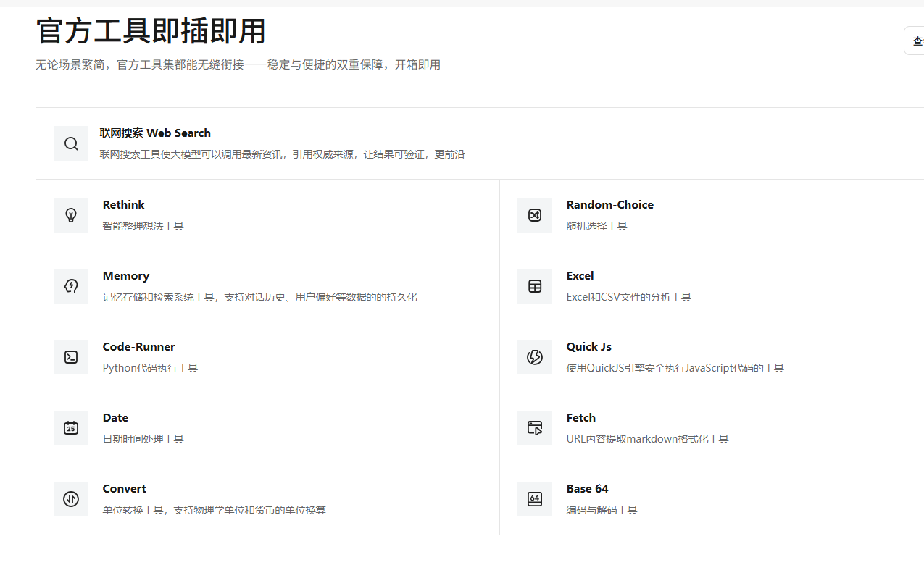This screenshot has height=565, width=924.
Task: Click the Random-Choice shuffle icon
Action: 535,215
